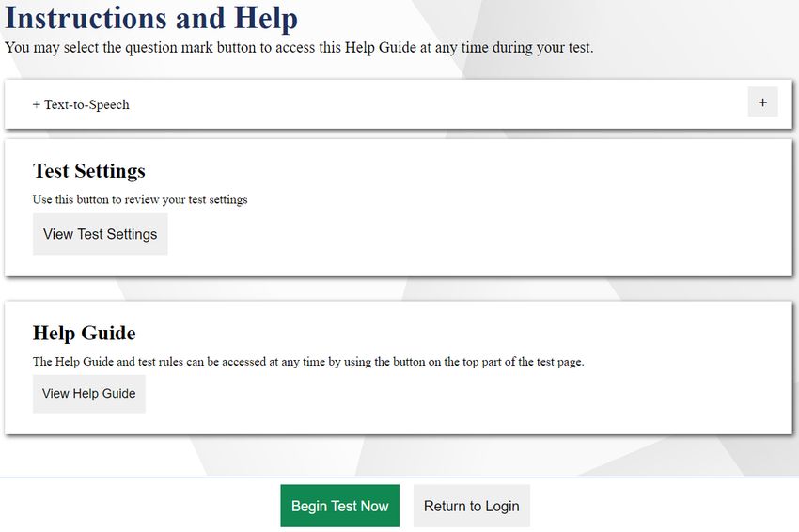
Task: Open View Test Settings
Action: [101, 234]
